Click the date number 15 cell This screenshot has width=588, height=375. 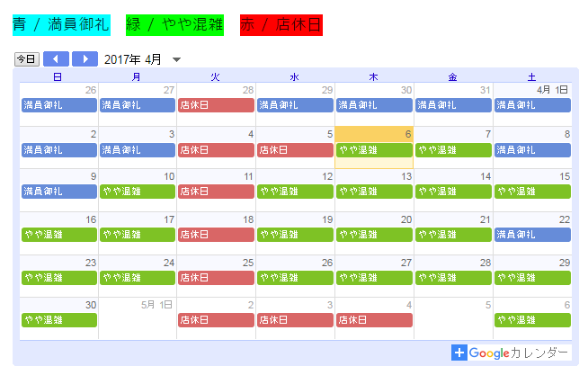tap(565, 177)
